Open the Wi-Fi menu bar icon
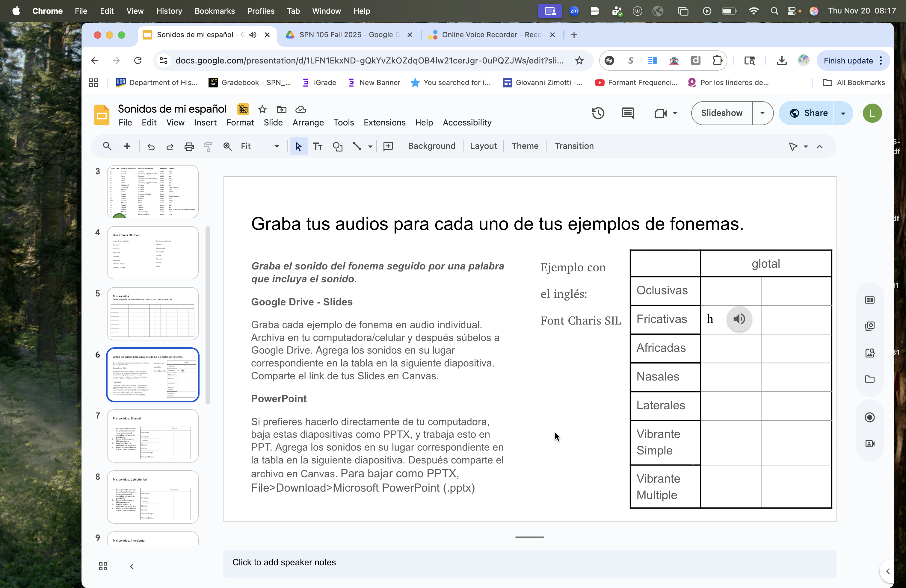This screenshot has height=588, width=906. (753, 11)
